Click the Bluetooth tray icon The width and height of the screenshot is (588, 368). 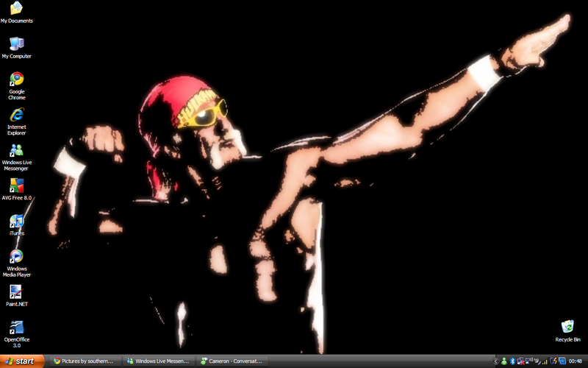coord(512,361)
